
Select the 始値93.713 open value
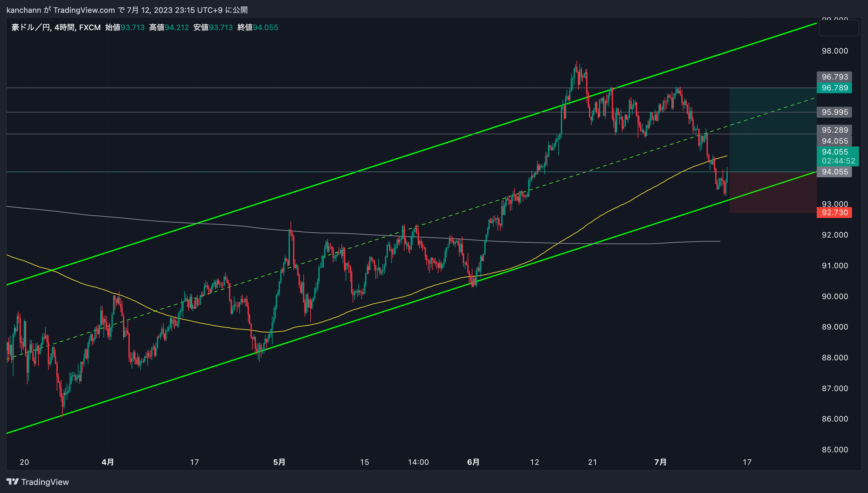click(x=125, y=28)
